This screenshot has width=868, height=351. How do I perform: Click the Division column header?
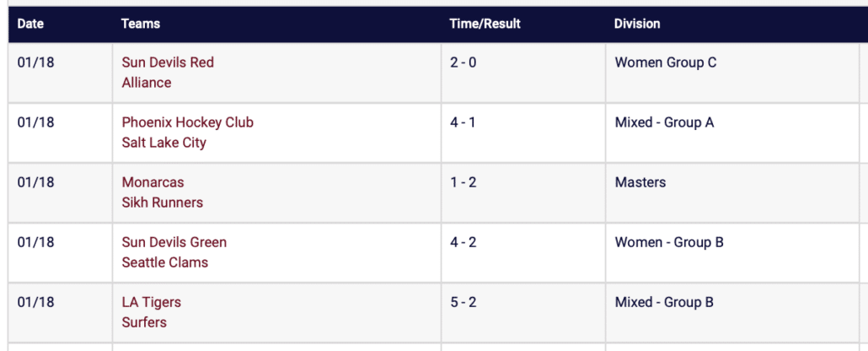637,24
